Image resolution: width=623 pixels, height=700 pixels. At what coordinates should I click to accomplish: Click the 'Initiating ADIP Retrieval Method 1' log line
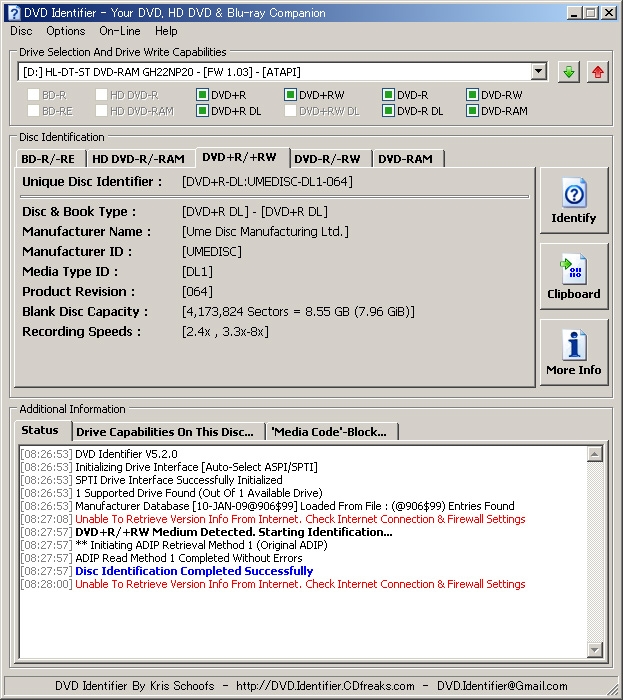[201, 545]
